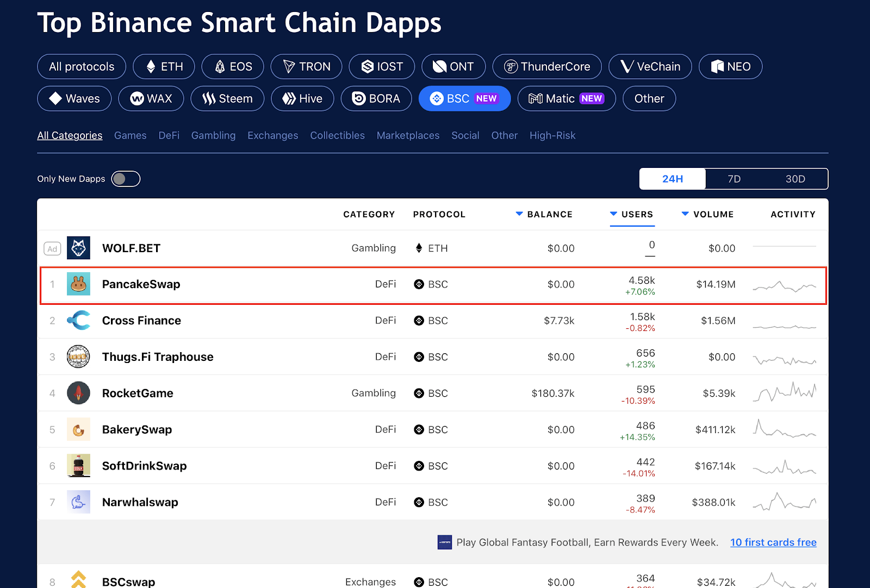870x588 pixels.
Task: Click the PancakeSwap bunny icon
Action: click(x=78, y=284)
